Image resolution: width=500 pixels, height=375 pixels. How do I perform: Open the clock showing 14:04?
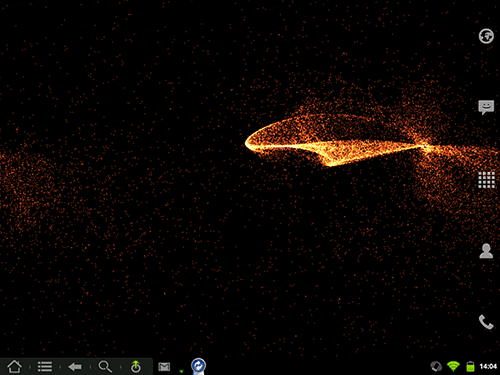click(488, 367)
